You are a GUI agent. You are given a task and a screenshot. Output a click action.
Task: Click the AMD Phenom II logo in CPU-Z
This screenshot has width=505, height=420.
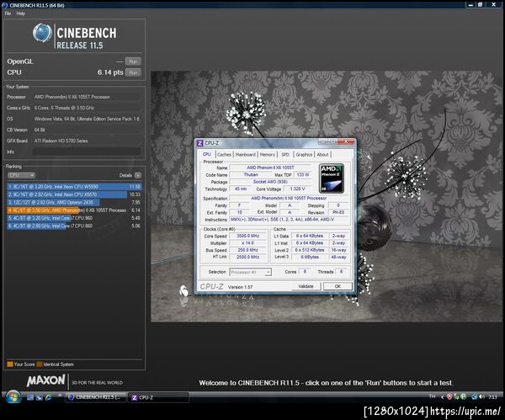pyautogui.click(x=332, y=178)
